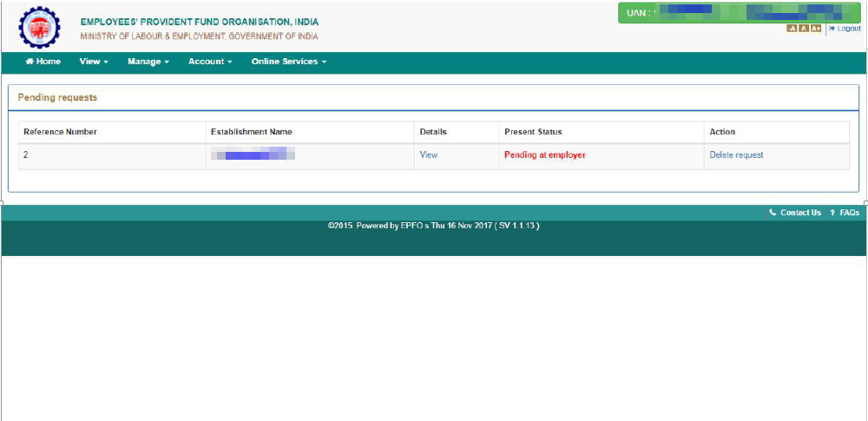Expand the View dropdown menu
The width and height of the screenshot is (868, 421).
point(94,62)
